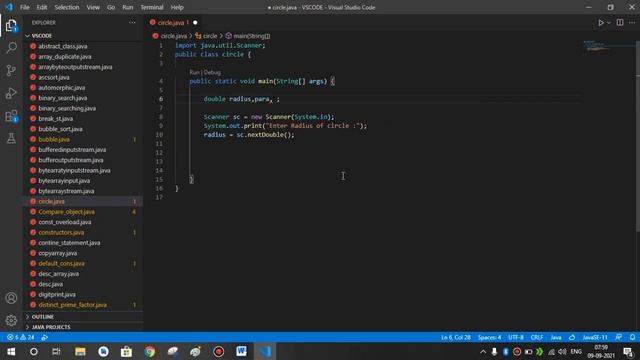Click the Run code lens above main
The width and height of the screenshot is (640, 360).
coord(194,72)
